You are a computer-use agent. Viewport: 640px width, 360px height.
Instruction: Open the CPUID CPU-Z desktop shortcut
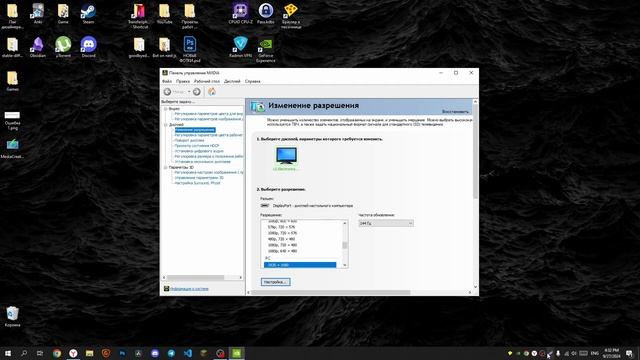point(240,14)
